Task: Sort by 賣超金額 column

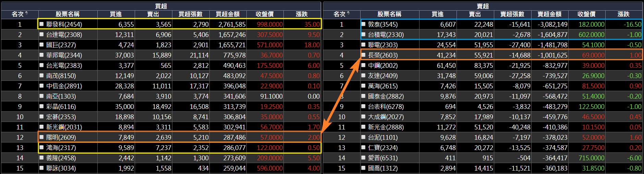Action: (549, 14)
